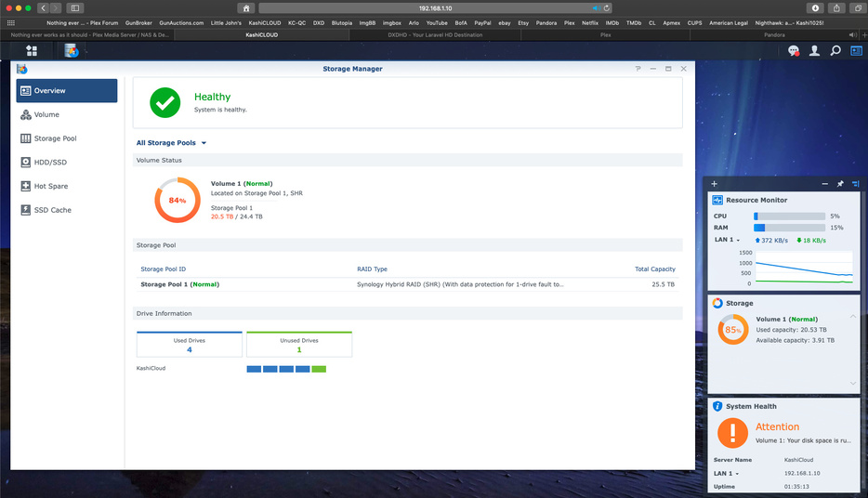The image size is (868, 498).
Task: Click the Hot Spare sidebar icon
Action: tap(25, 186)
